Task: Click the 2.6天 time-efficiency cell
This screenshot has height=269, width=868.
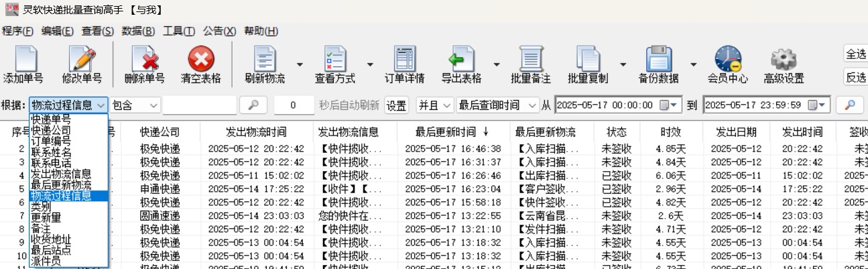Action: pos(670,216)
